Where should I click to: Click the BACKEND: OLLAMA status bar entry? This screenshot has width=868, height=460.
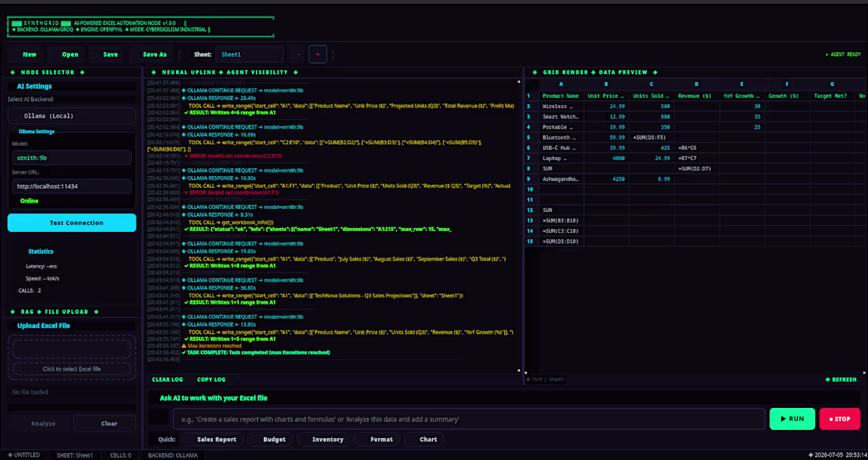pos(173,455)
